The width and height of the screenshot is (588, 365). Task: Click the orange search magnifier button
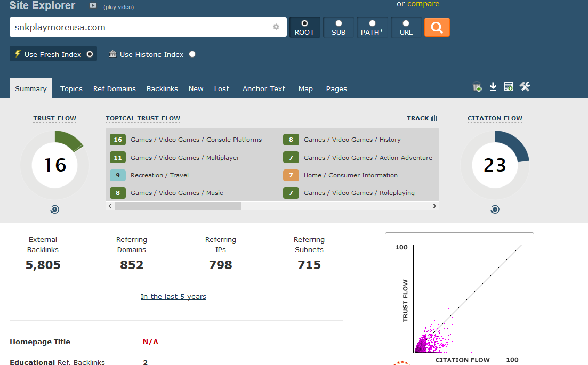[x=437, y=27]
